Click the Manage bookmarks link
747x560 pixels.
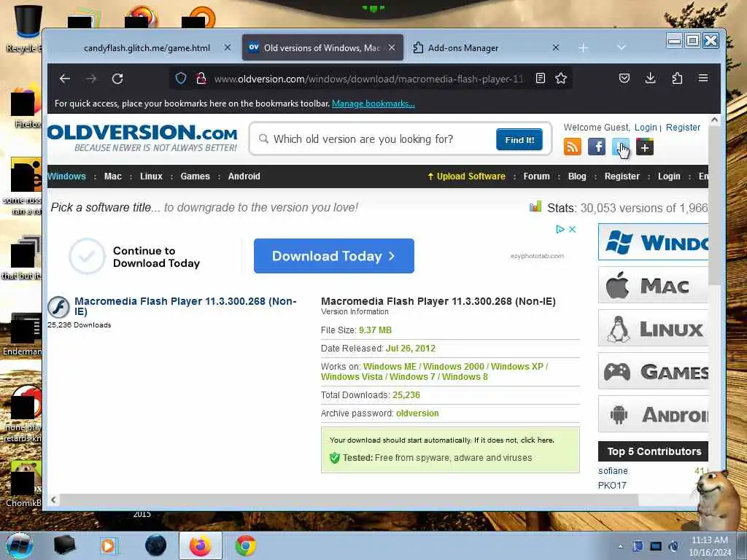tap(373, 104)
